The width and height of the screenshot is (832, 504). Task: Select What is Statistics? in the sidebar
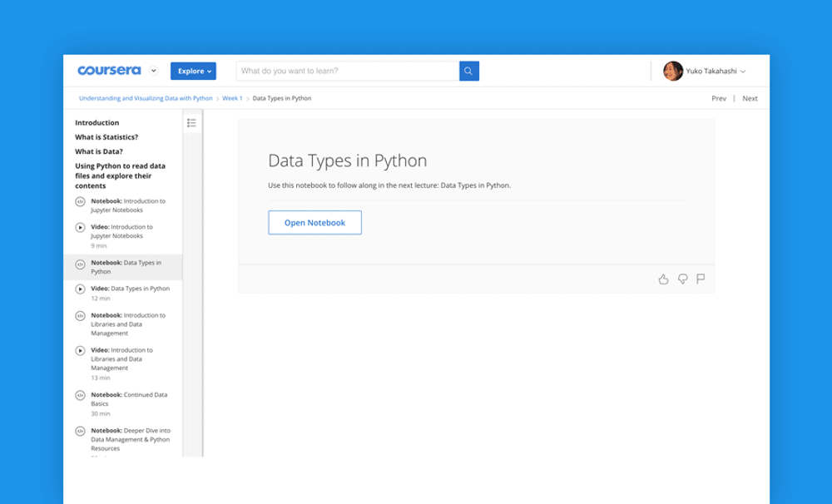click(x=106, y=137)
